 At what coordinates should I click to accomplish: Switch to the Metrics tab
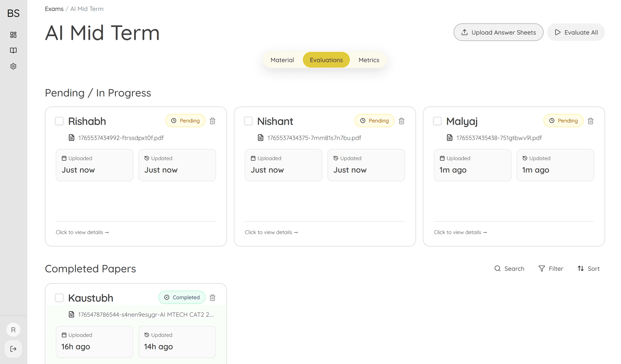pos(369,60)
